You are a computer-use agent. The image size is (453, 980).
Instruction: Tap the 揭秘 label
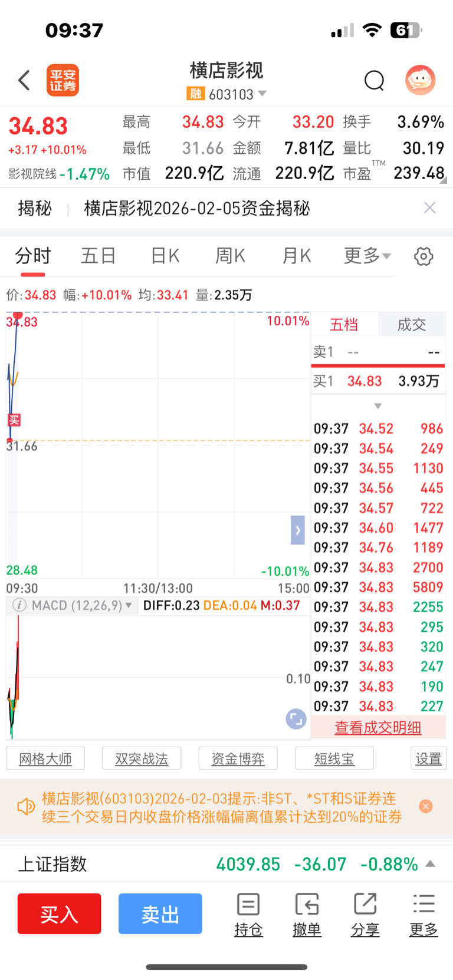click(x=35, y=208)
